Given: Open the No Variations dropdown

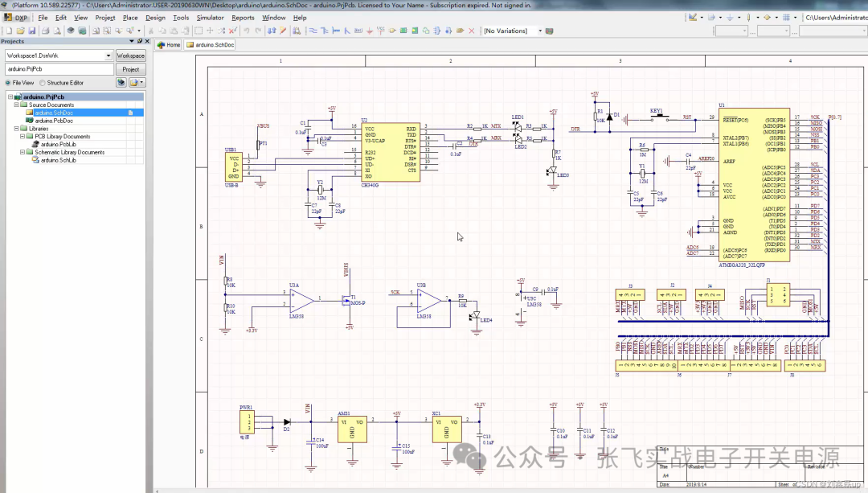Looking at the screenshot, I should (539, 31).
